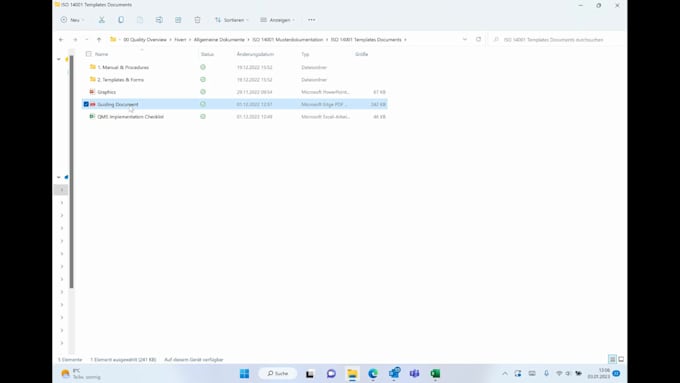Navigate to ISO 14001 Musterdokumentation breadcrumb
The width and height of the screenshot is (680, 383).
click(288, 39)
